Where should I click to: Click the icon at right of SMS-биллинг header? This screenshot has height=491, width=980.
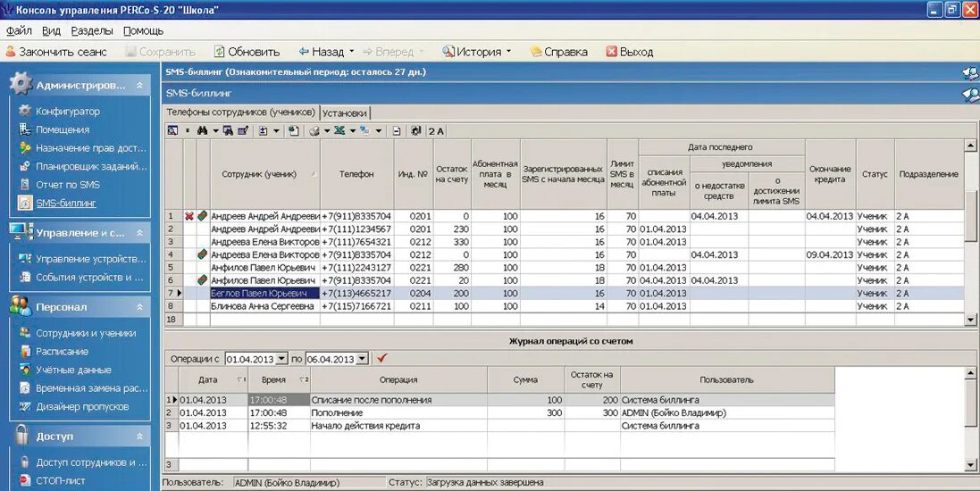(971, 95)
